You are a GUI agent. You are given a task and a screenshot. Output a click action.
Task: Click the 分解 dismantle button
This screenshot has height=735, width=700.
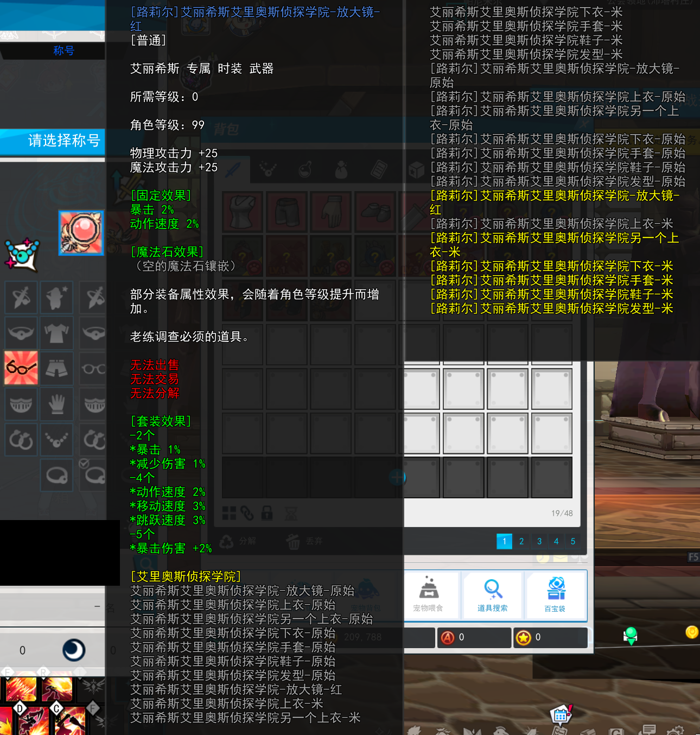coord(237,541)
